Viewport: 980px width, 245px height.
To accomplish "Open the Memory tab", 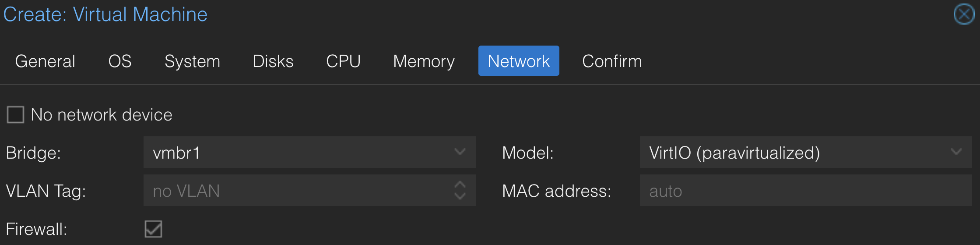I will (x=424, y=61).
